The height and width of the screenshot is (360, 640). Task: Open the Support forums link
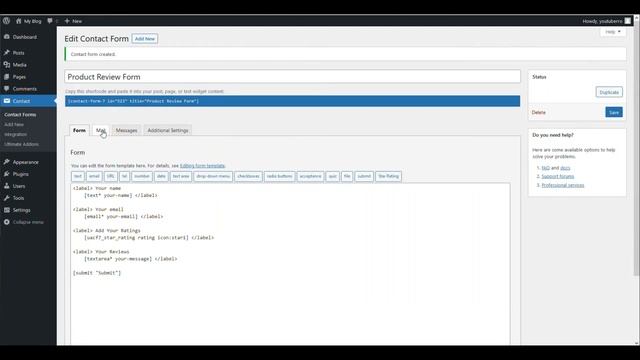click(x=558, y=176)
